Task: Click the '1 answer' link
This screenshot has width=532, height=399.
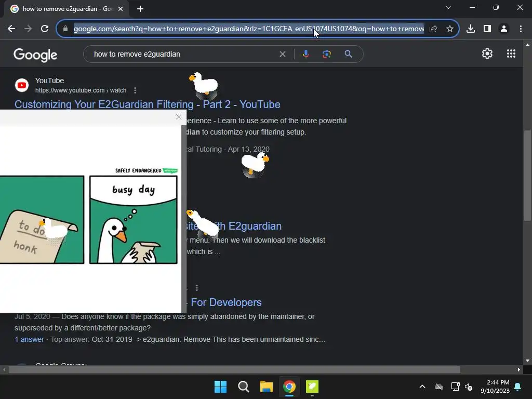Action: pos(29,339)
